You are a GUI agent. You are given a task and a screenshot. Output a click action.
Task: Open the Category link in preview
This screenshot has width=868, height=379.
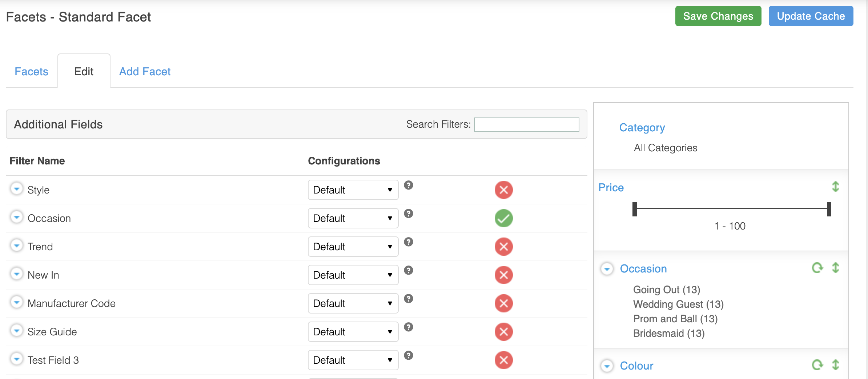point(642,128)
